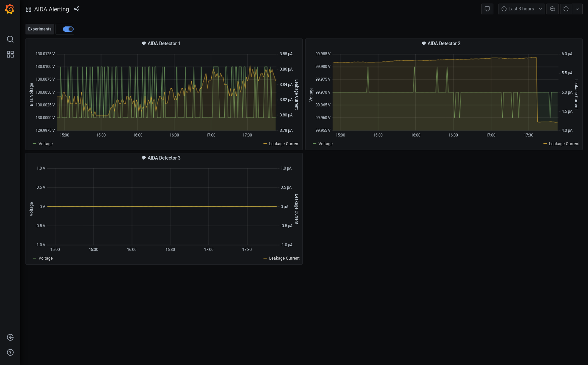
Task: Open AIDA Detector 2 panel title menu
Action: pyautogui.click(x=444, y=43)
